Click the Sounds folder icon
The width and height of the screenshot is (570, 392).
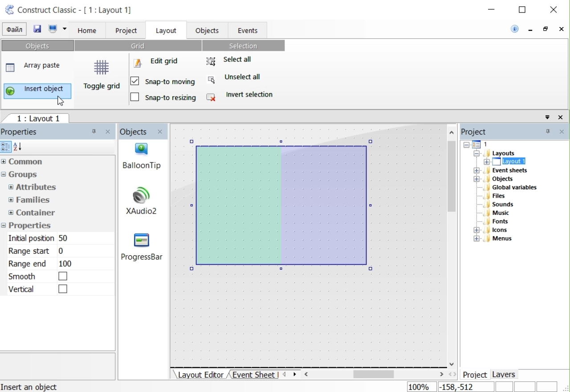point(487,205)
